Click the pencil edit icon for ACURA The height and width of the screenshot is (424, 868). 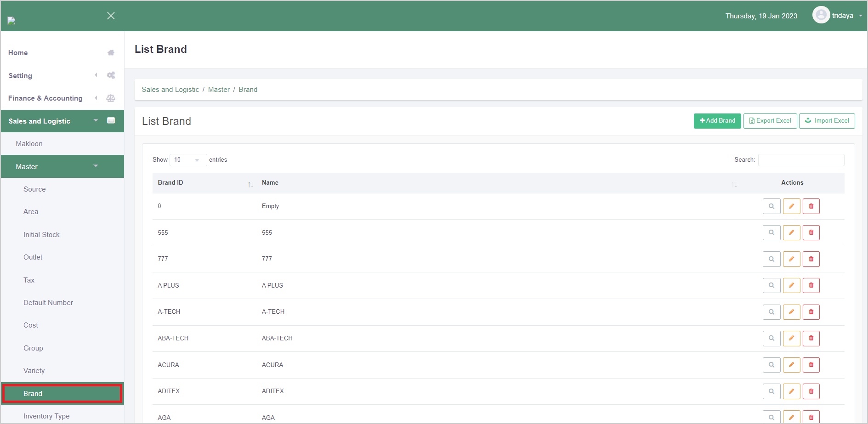coord(791,365)
